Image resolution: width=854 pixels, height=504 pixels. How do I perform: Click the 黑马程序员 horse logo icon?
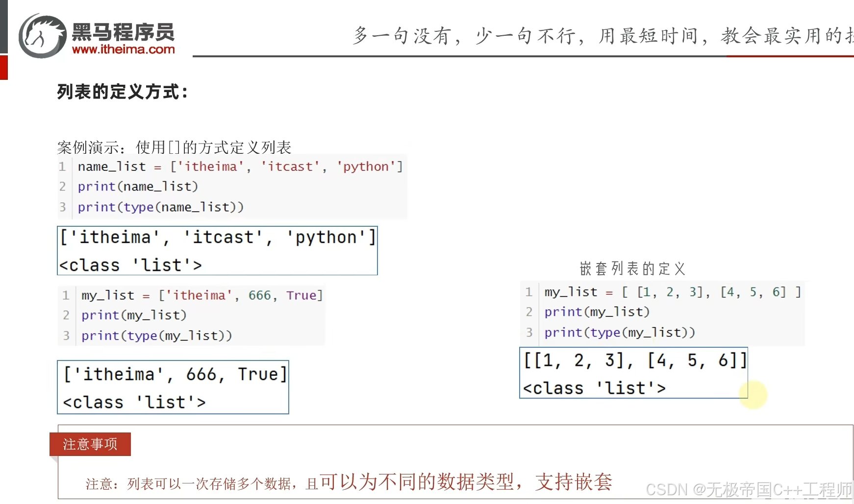[x=42, y=36]
